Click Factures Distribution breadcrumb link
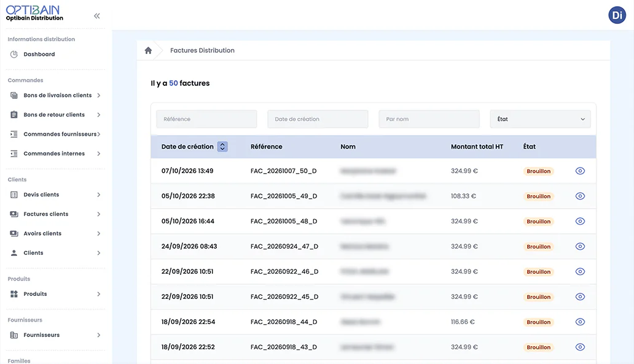 click(202, 50)
